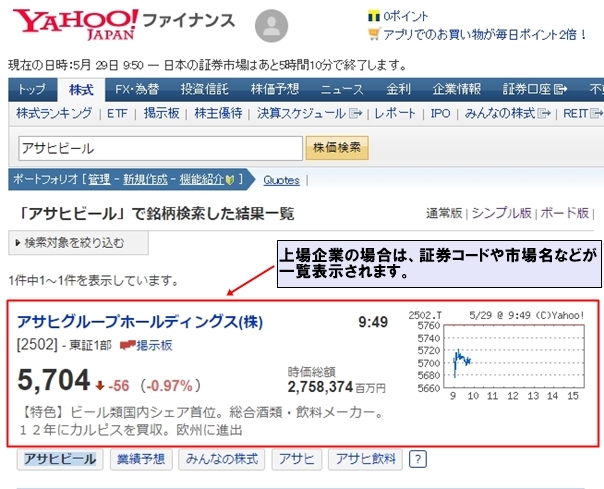Expand 検索対象を絞り込む filter panel

point(78,243)
